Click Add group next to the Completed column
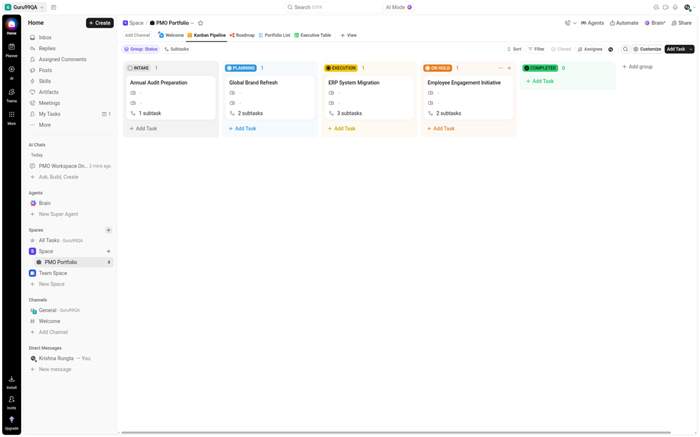 tap(638, 67)
